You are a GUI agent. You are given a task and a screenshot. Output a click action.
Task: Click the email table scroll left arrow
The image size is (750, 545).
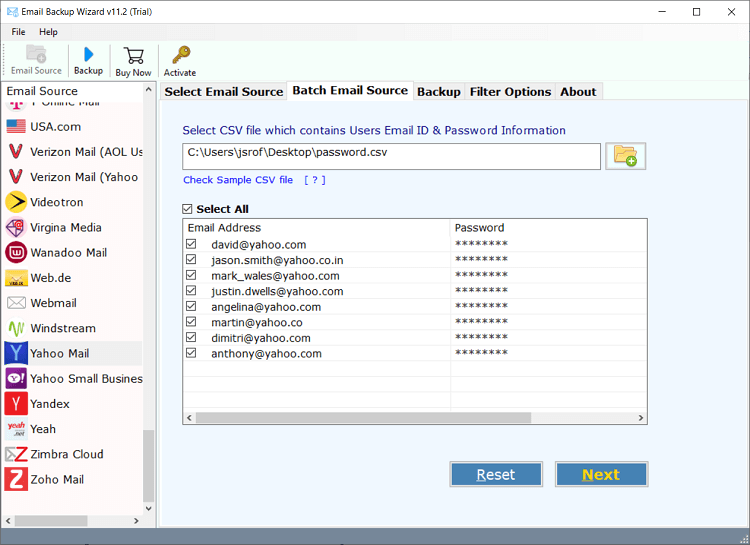click(189, 418)
